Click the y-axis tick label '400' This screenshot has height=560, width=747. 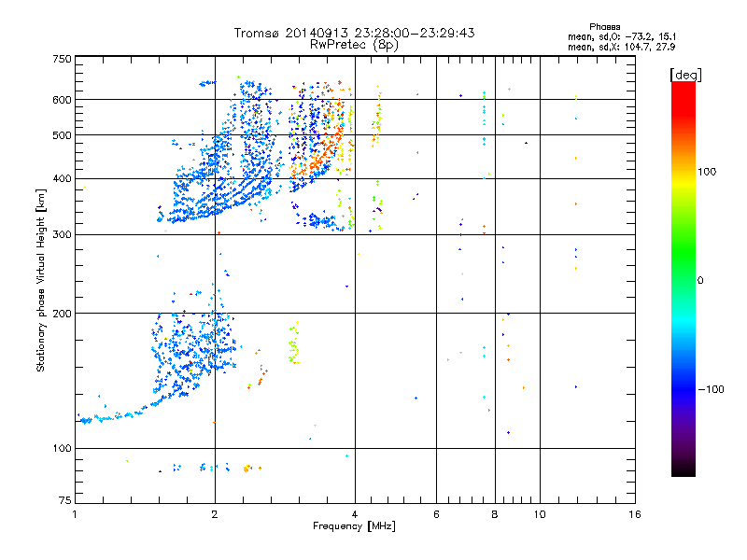[x=62, y=178]
